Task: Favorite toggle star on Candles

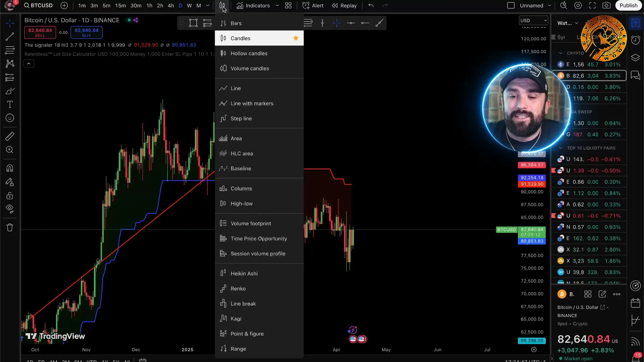Action: [296, 38]
